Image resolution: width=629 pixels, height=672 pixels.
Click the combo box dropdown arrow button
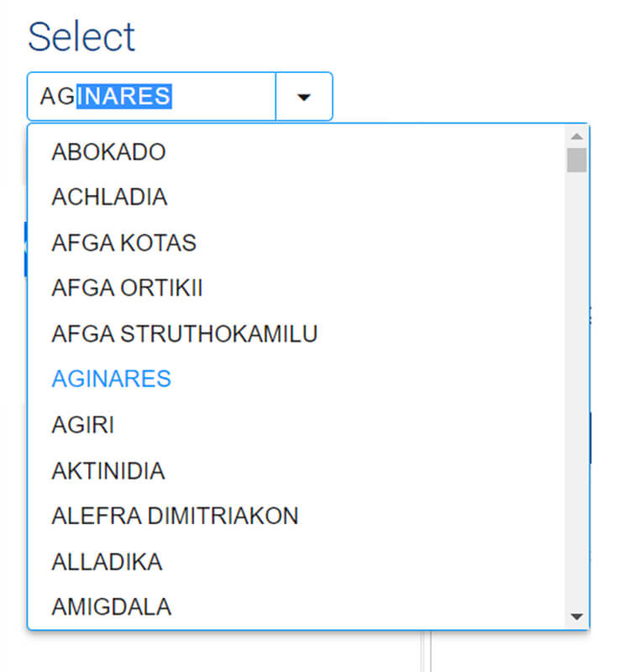304,97
